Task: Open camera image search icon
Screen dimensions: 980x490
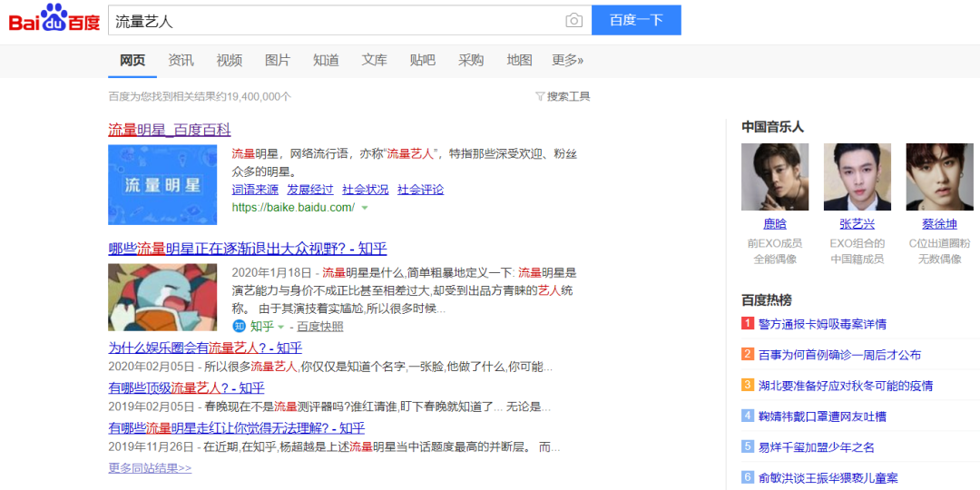Action: (573, 20)
